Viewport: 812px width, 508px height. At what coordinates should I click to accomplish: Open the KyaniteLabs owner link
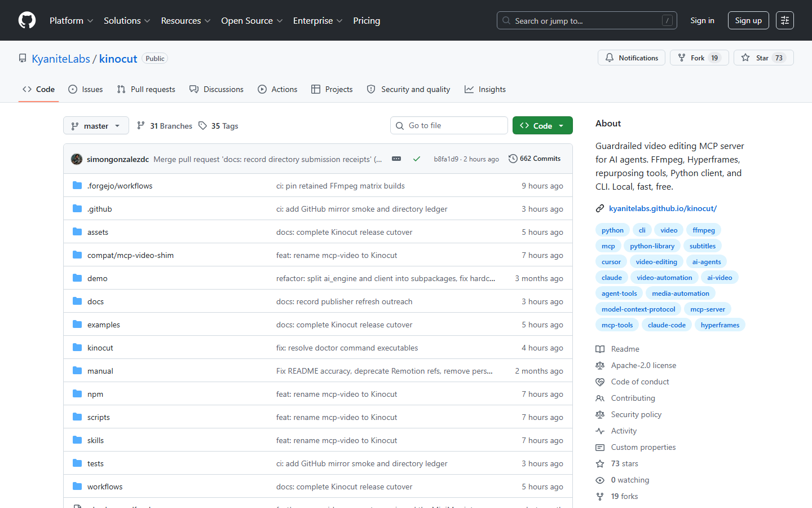(61, 59)
